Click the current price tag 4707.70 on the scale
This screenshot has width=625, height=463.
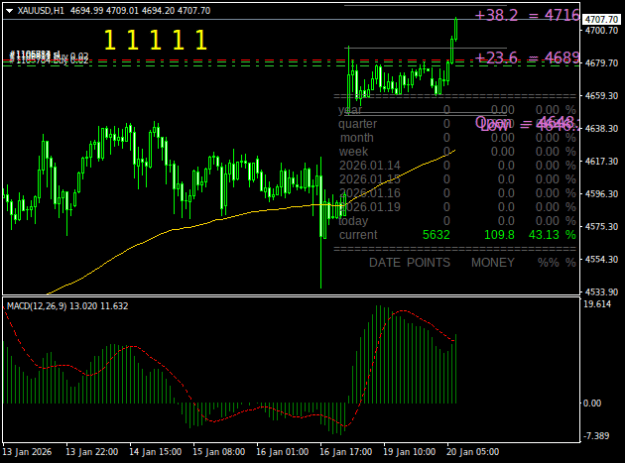[601, 19]
